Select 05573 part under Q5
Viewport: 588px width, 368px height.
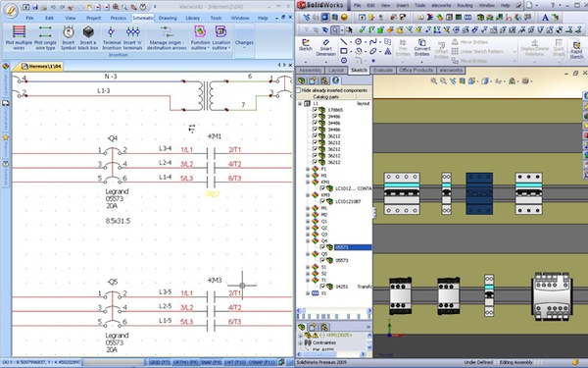coord(342,261)
